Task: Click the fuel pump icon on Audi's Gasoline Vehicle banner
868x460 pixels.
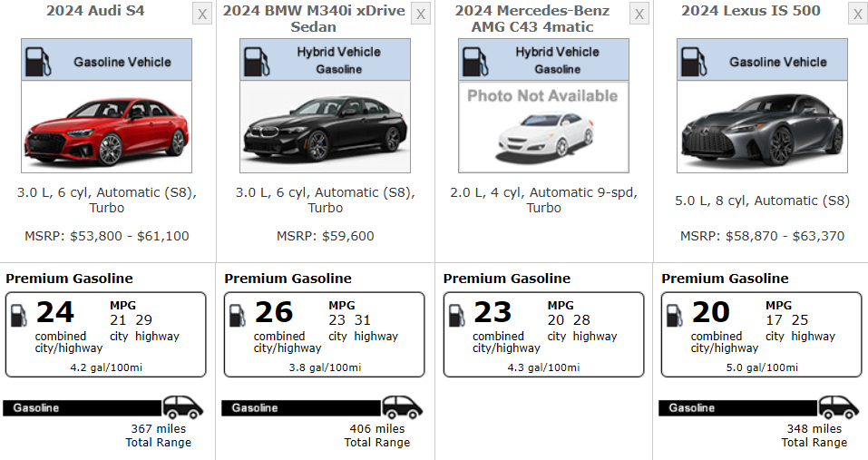Action: click(37, 62)
